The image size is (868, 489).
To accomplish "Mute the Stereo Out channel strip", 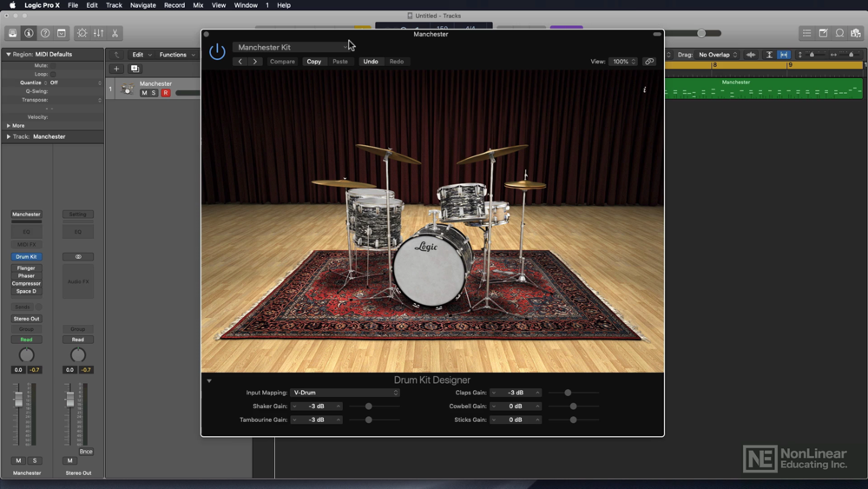I will point(69,460).
